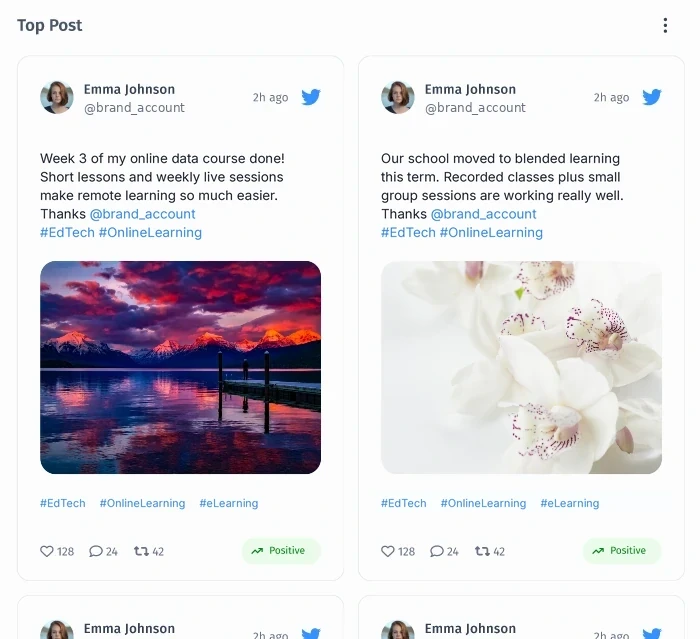Image resolution: width=700 pixels, height=639 pixels.
Task: Select the #OnlineLearning tag below the sunset lake image
Action: (142, 503)
